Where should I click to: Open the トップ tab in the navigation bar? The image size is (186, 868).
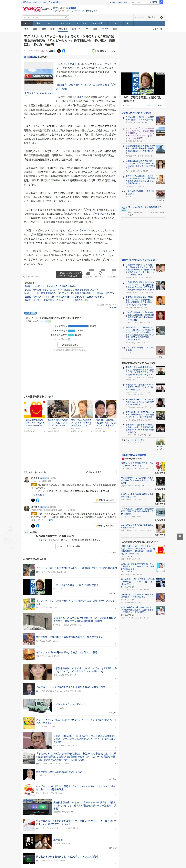pos(27,24)
